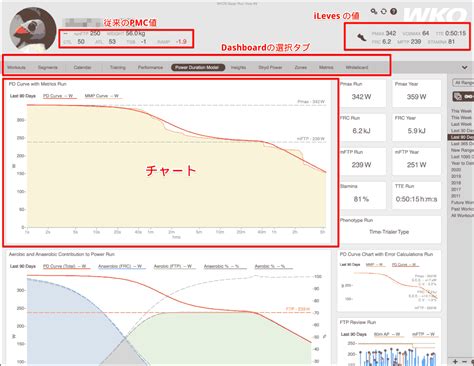
Task: Open PD Curve Chart with Error Calculations thumbnail
Action: tap(389, 281)
